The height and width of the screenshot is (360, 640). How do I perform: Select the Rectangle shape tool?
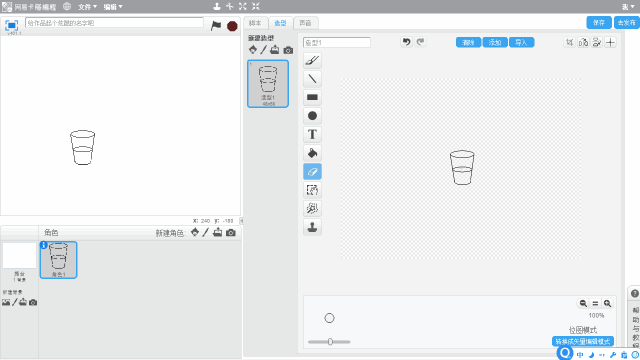(x=312, y=97)
